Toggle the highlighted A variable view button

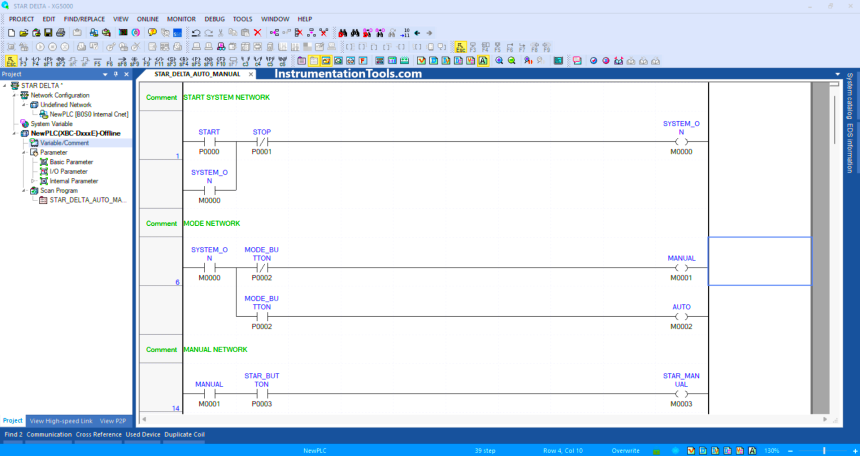[483, 61]
